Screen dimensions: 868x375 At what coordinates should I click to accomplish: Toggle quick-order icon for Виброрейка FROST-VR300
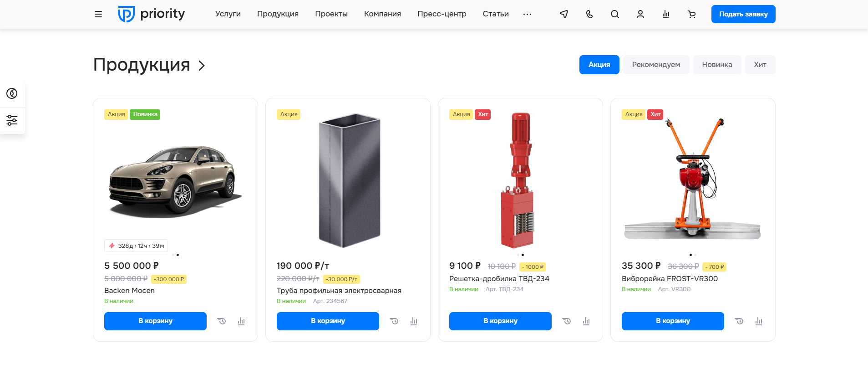coord(739,321)
